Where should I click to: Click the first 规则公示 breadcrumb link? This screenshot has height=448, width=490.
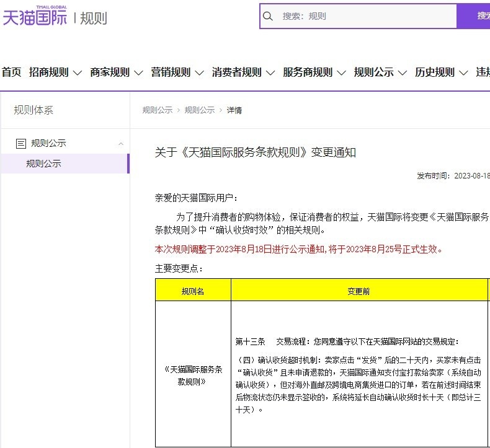click(x=158, y=110)
